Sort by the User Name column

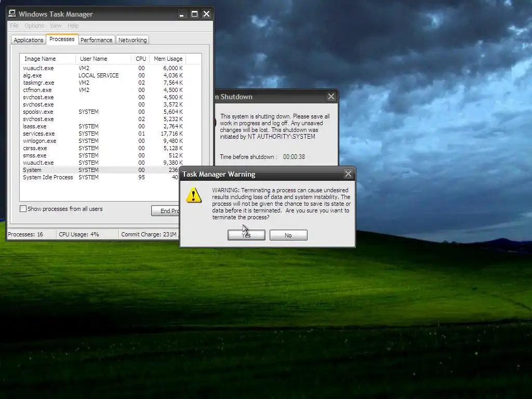pyautogui.click(x=103, y=59)
